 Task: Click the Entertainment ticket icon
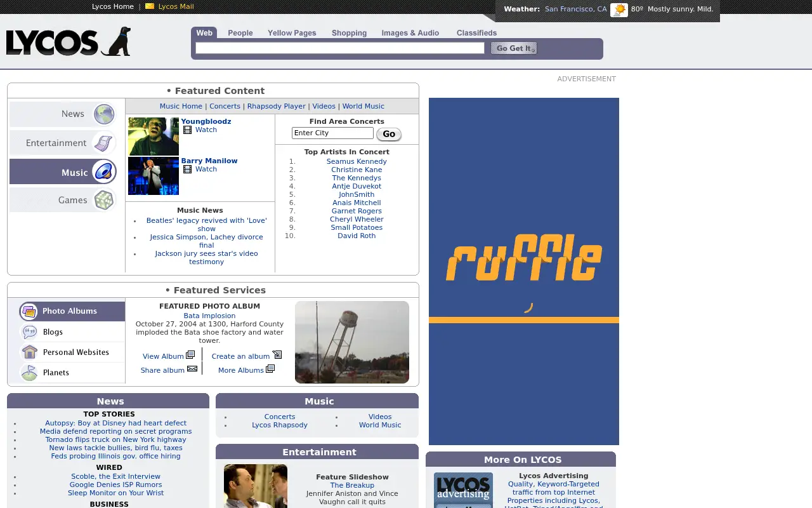click(104, 143)
